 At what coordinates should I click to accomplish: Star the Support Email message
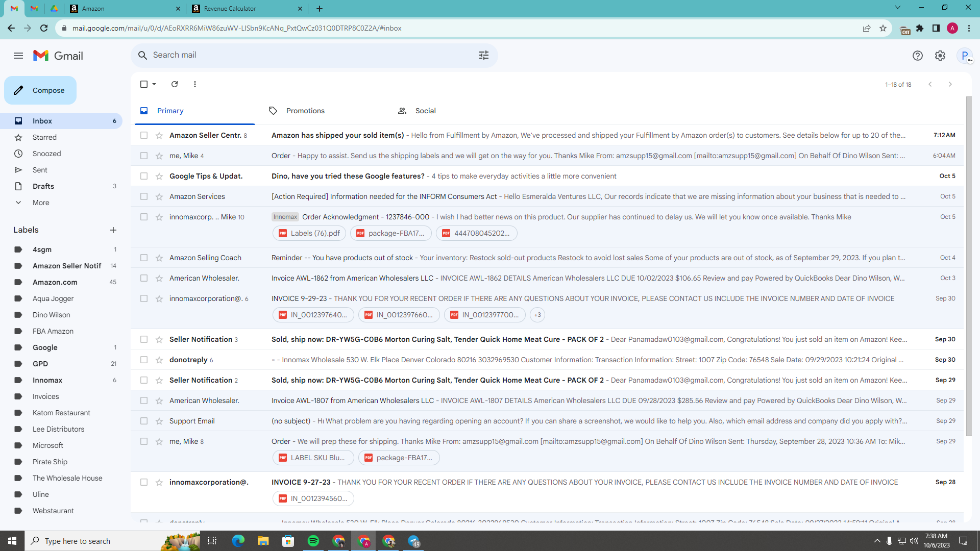pos(159,421)
